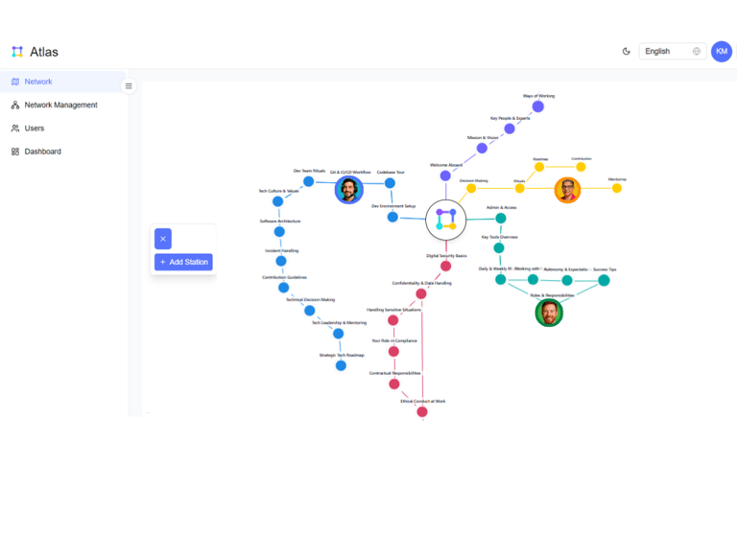Select the Tech Culture & Values station
Image resolution: width=737 pixels, height=560 pixels.
[277, 201]
